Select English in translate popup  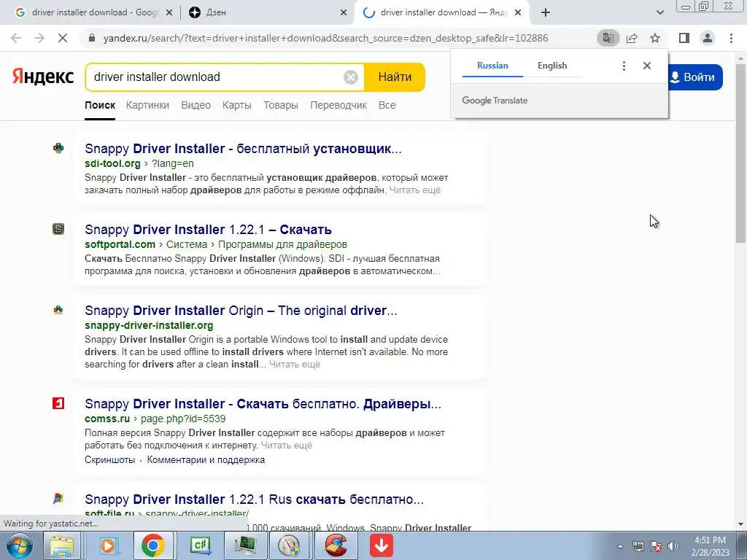[x=552, y=66]
